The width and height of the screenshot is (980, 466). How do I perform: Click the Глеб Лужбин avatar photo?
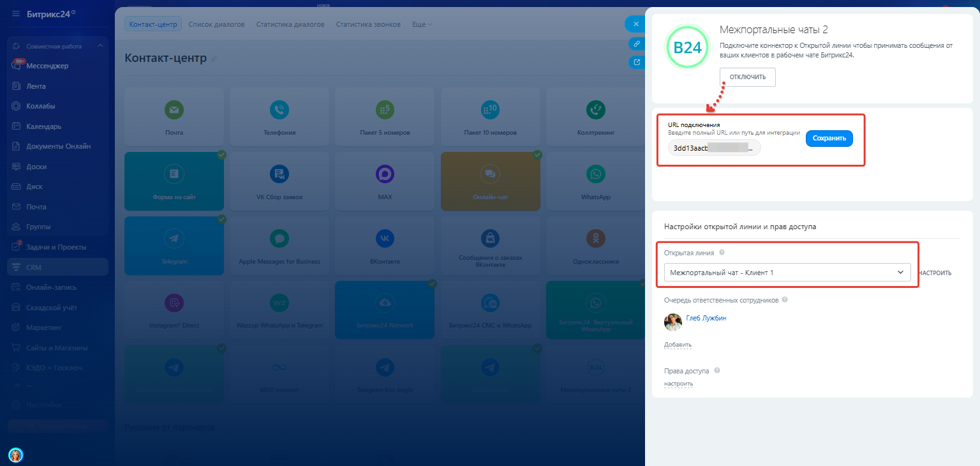673,322
